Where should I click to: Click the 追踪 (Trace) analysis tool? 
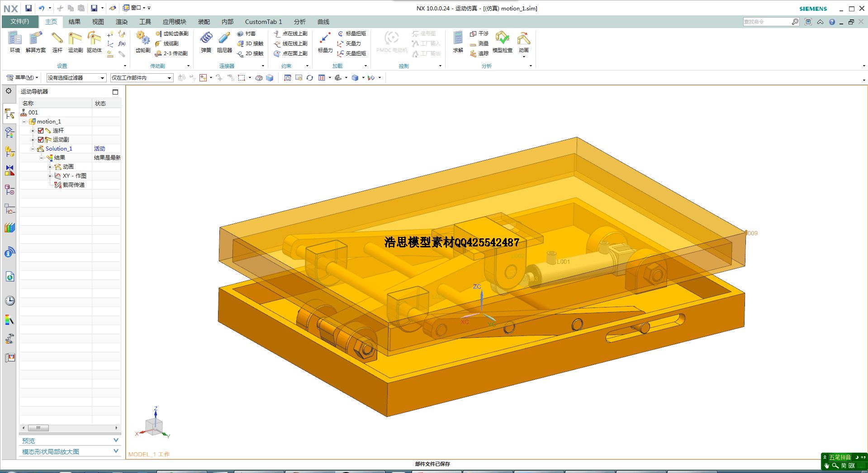479,53
